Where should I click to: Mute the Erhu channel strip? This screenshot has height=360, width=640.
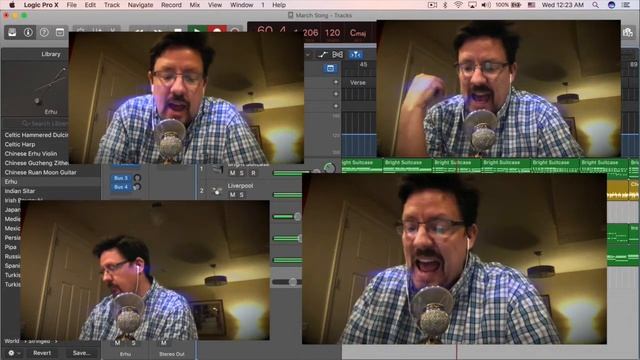point(118,343)
